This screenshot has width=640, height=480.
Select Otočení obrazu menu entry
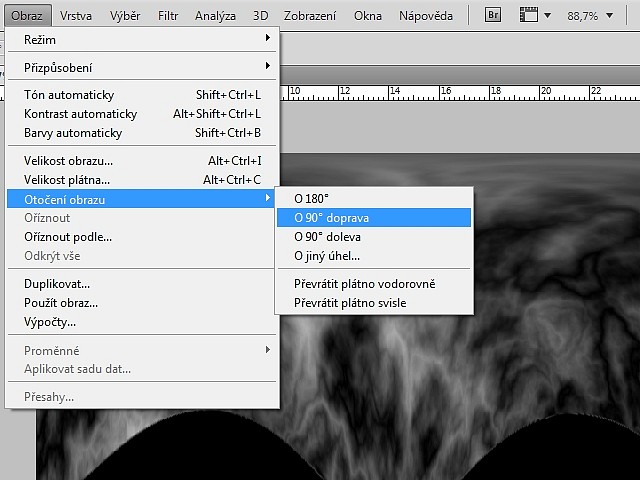click(x=141, y=199)
